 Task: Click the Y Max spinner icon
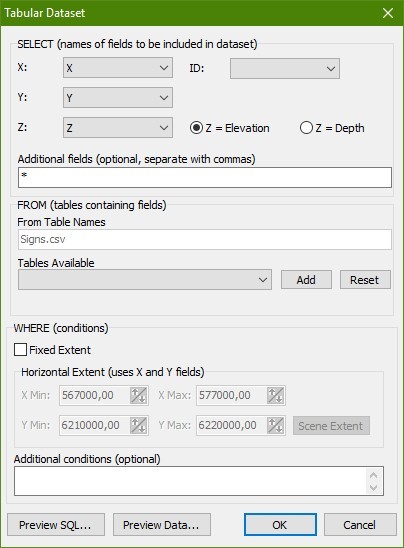[275, 425]
